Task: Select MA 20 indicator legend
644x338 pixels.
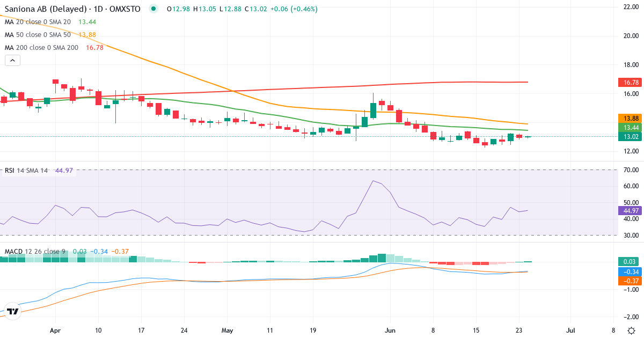Action: coord(38,21)
